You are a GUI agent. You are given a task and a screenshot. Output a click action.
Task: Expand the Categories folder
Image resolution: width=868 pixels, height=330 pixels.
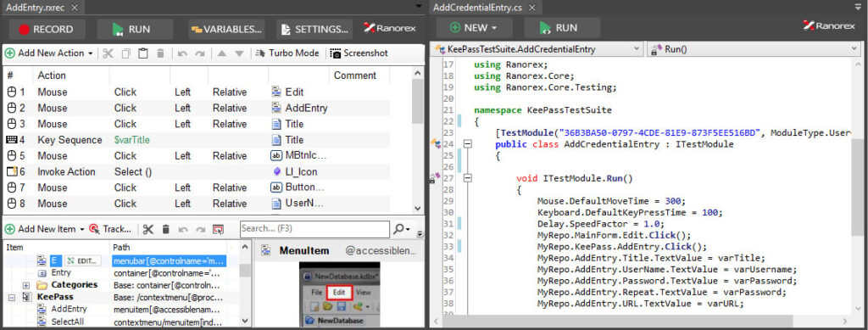[26, 285]
